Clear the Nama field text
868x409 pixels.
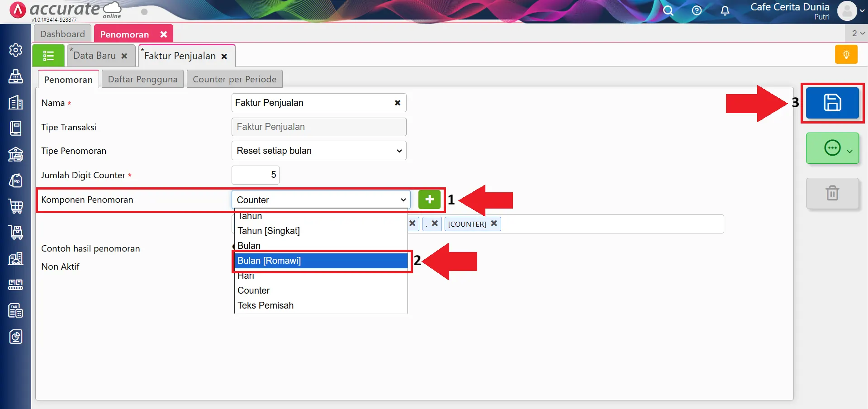[398, 103]
